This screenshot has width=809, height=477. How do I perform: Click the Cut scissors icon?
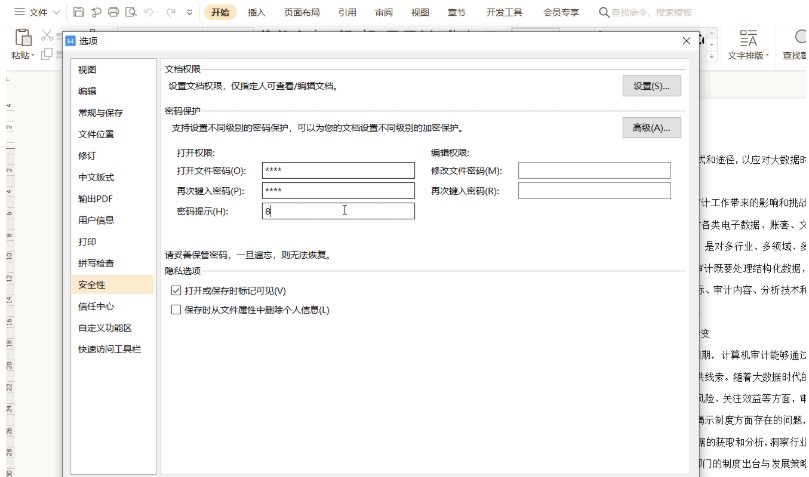click(x=48, y=35)
